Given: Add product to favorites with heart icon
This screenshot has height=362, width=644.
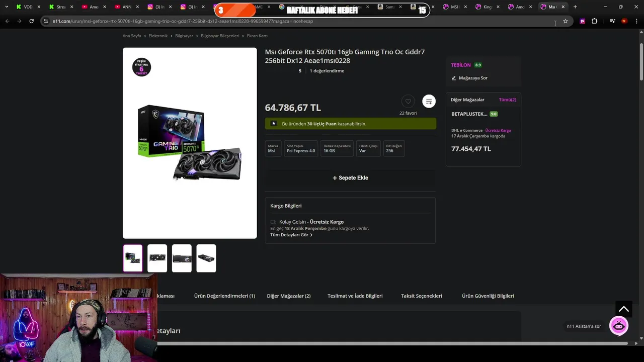Looking at the screenshot, I should [x=408, y=101].
